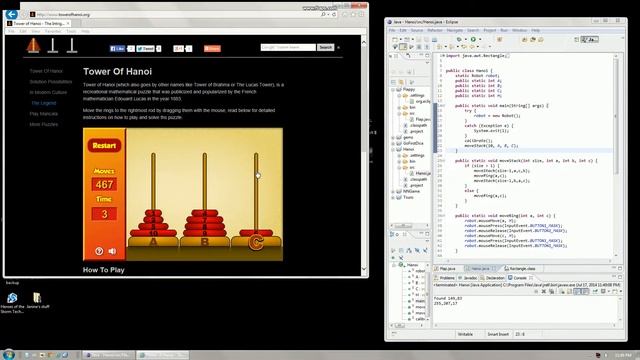Viewport: 640px width, 360px height.
Task: Open the game help question-mark icon
Action: point(99,251)
